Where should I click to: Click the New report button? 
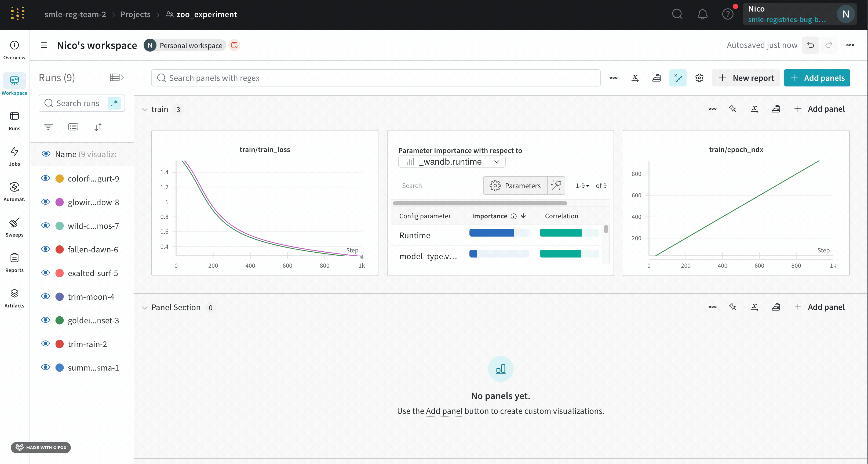(746, 78)
